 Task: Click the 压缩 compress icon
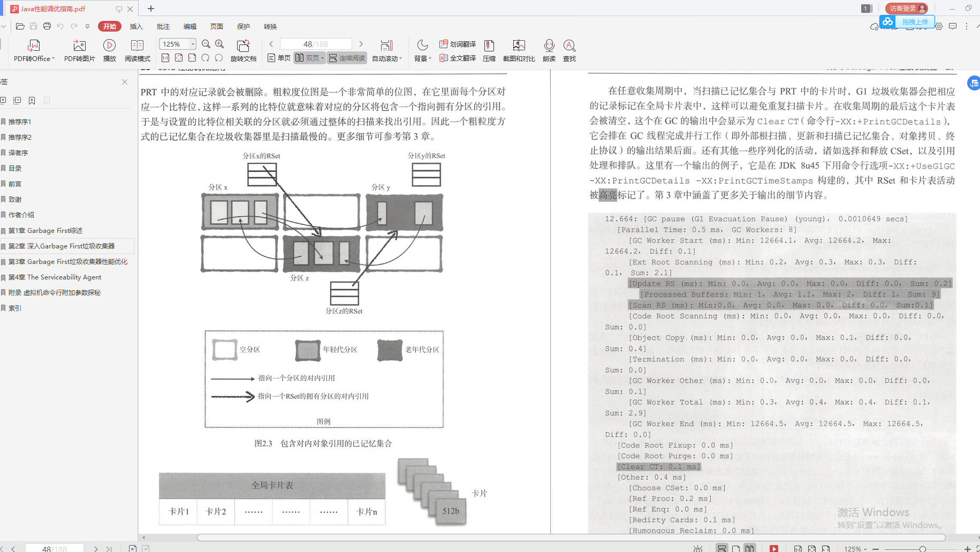tap(489, 46)
